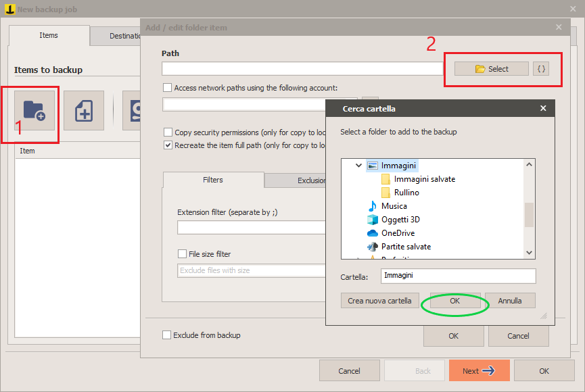This screenshot has height=392, width=585.
Task: Select Immagini salvate folder
Action: click(x=425, y=179)
